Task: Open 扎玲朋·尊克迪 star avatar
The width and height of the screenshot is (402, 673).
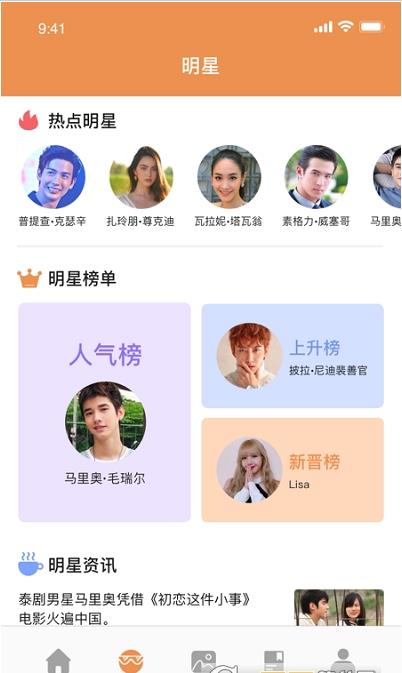Action: click(x=141, y=177)
